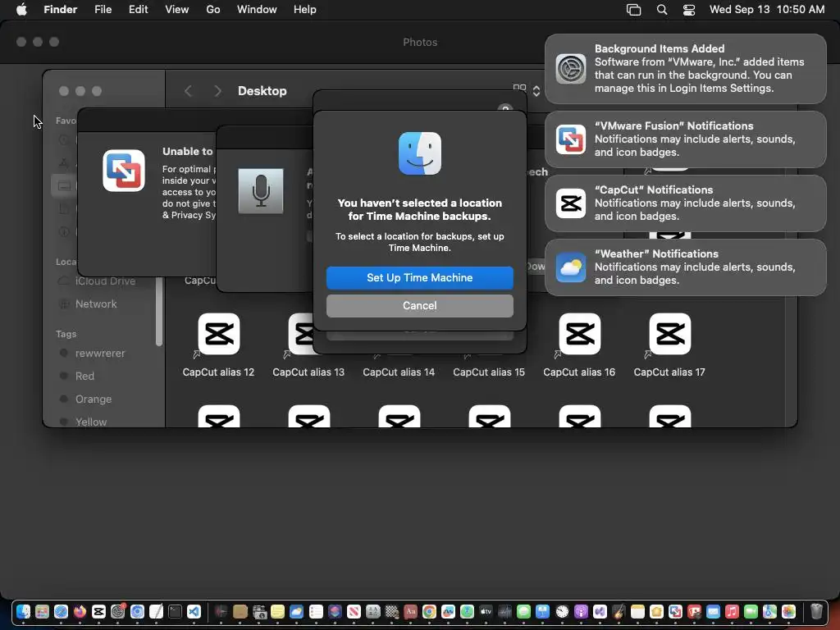Select the CapCut alias 12 icon

tap(218, 335)
